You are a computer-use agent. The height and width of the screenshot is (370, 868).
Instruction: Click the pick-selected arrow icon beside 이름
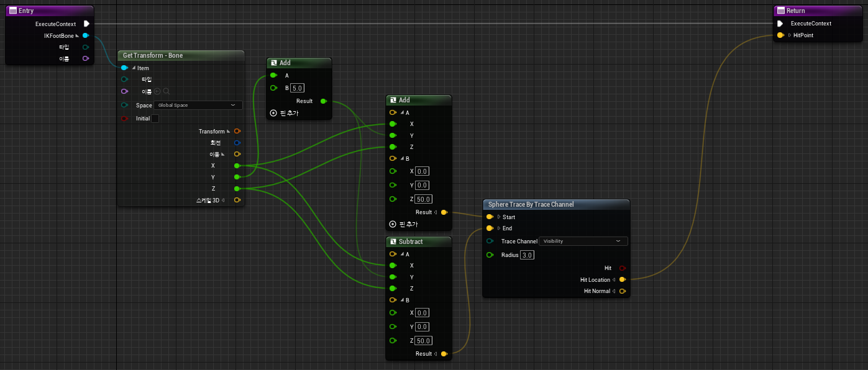click(158, 91)
